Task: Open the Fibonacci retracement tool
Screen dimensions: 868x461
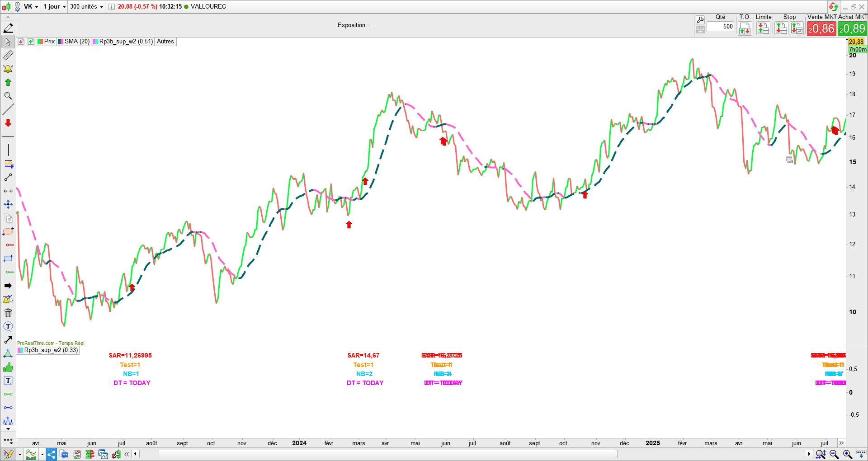Action: point(8,164)
